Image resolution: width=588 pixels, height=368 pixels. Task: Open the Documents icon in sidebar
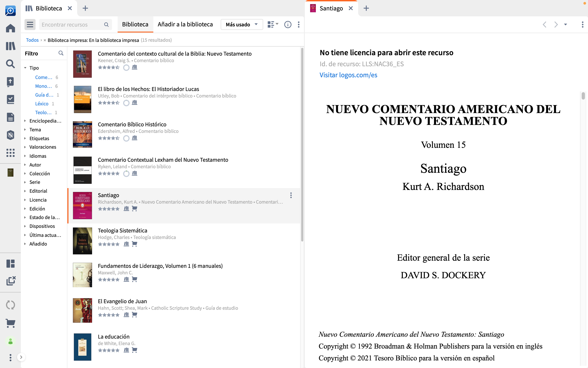(10, 117)
